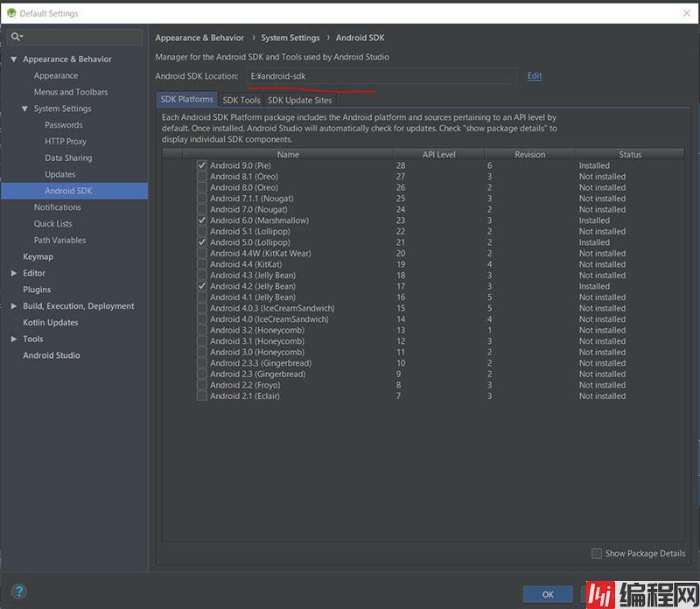Click Edit link for SDK location

click(535, 75)
